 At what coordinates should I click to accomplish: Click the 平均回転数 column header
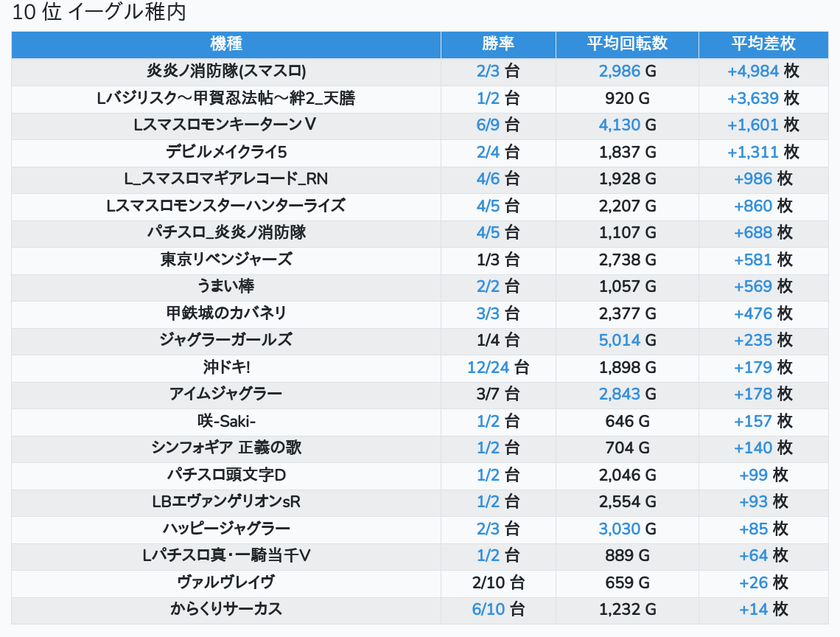[627, 43]
